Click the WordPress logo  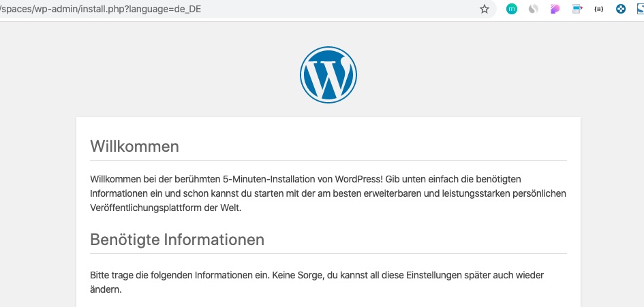pos(328,75)
